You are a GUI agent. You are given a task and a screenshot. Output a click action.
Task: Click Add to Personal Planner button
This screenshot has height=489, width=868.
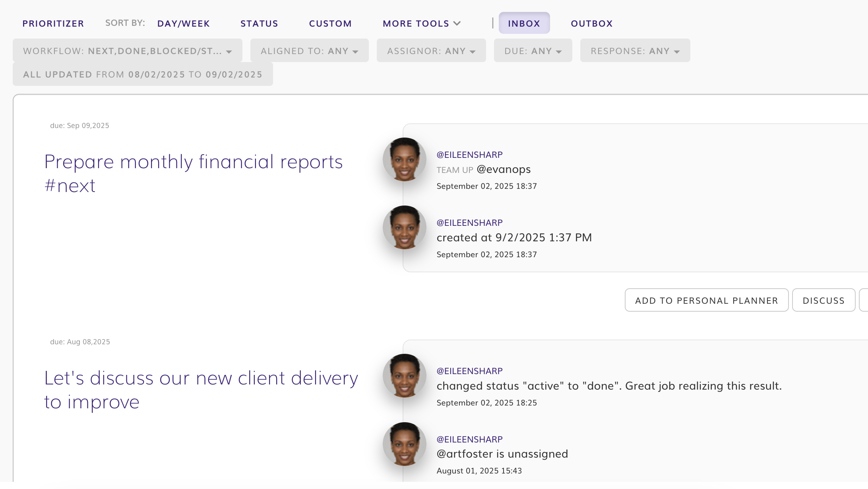(706, 301)
